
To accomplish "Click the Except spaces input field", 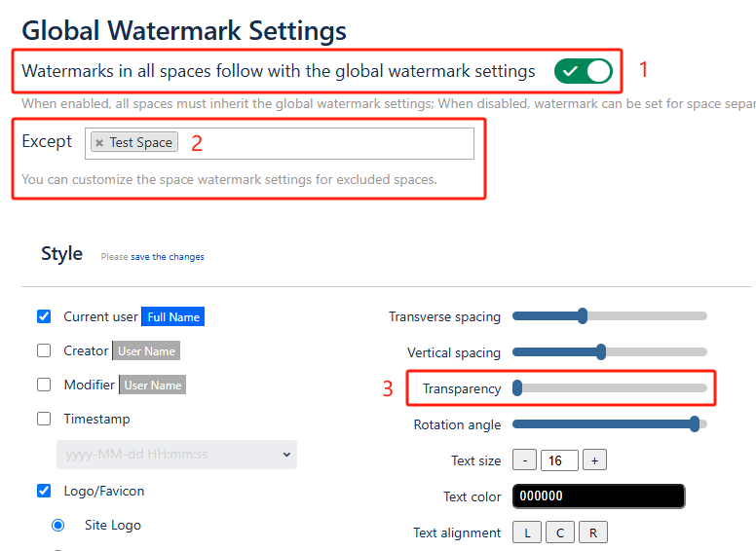I will click(321, 143).
